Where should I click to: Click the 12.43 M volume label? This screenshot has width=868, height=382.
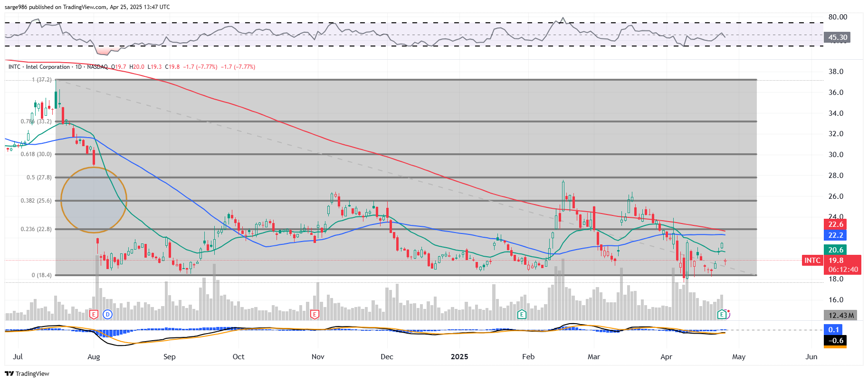click(x=840, y=315)
